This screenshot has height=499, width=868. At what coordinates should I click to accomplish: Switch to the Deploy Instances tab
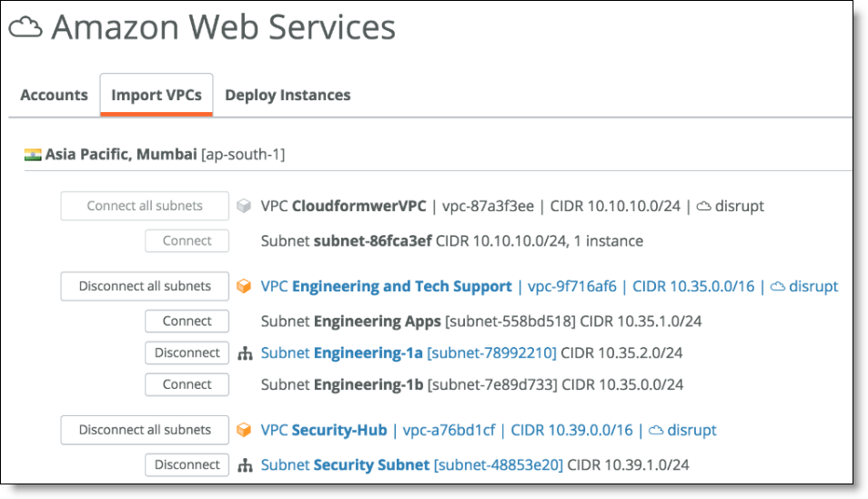coord(288,96)
